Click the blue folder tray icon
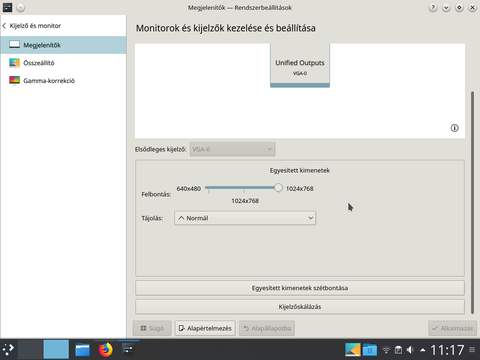This screenshot has height=360, width=480. tap(370, 350)
